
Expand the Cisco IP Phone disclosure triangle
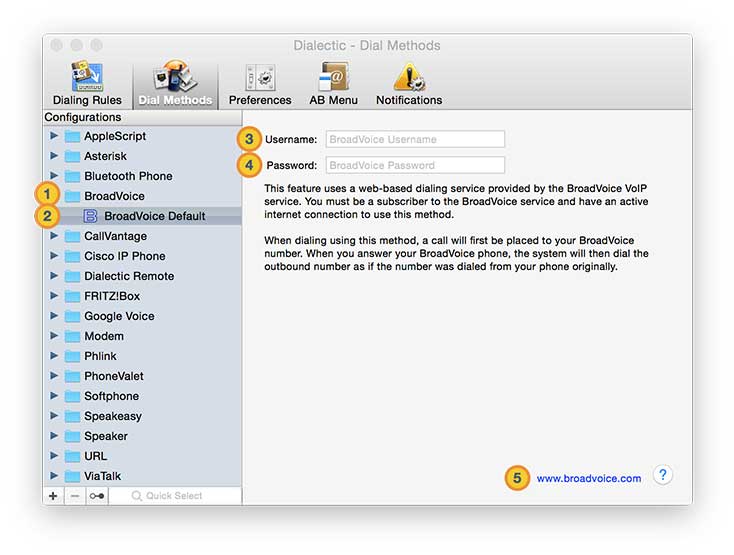click(x=54, y=256)
